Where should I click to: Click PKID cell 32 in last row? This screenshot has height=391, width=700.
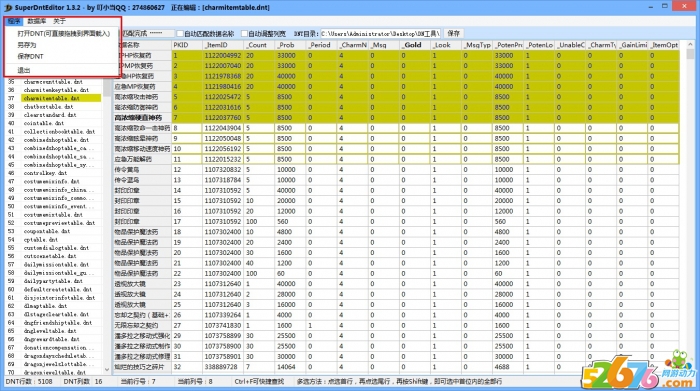tap(186, 367)
